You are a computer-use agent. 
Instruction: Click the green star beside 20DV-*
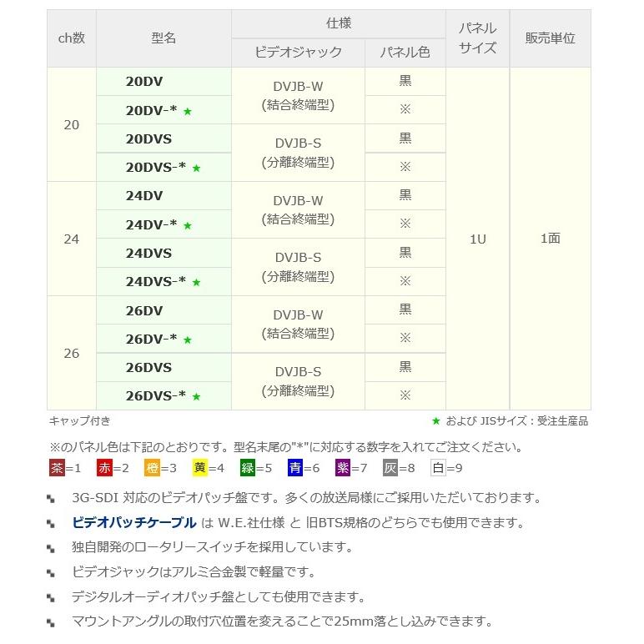188,111
